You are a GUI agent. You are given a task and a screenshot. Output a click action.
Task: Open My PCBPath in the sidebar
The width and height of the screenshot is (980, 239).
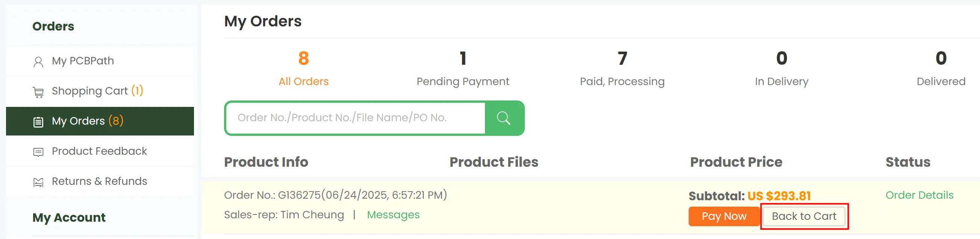[x=83, y=61]
